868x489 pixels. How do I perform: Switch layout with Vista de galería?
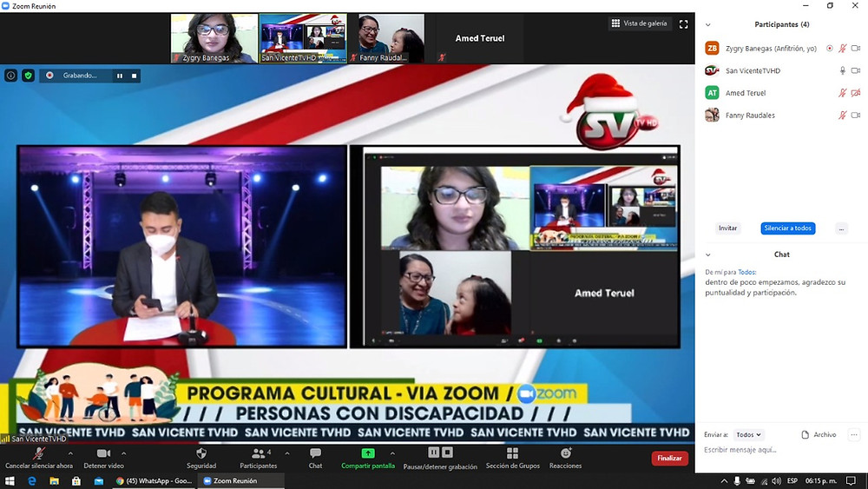click(640, 23)
